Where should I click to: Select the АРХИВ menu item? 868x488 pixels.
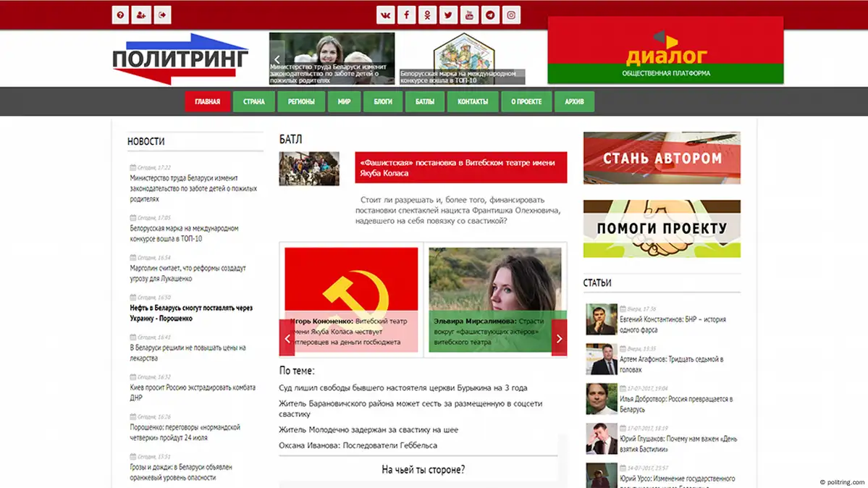pos(574,102)
